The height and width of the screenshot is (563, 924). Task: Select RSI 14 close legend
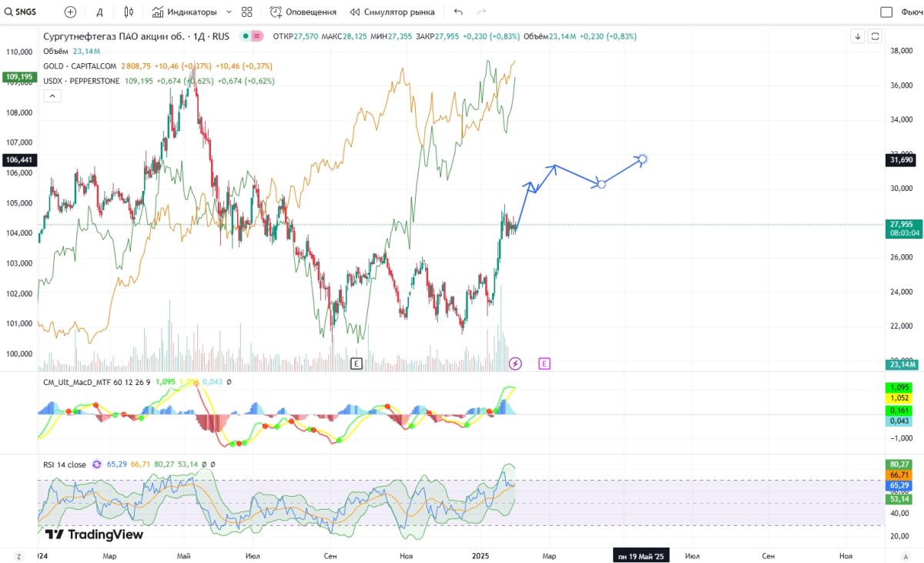tap(65, 464)
